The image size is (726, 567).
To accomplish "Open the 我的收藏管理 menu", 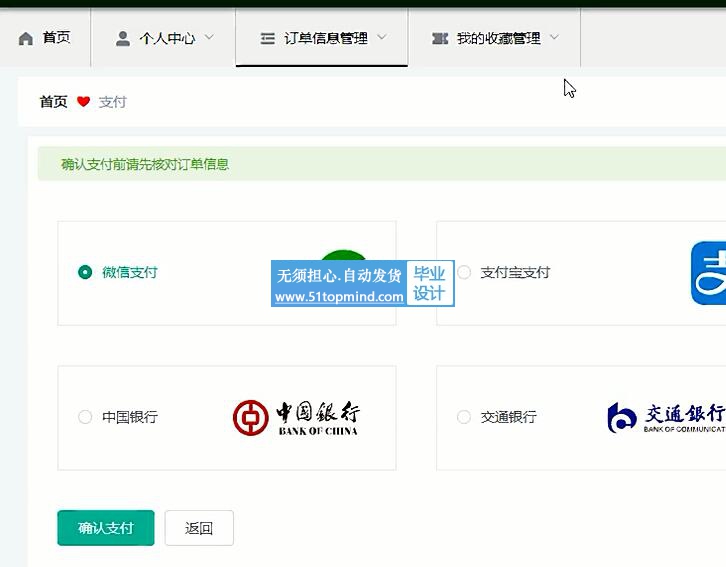I will pos(494,37).
